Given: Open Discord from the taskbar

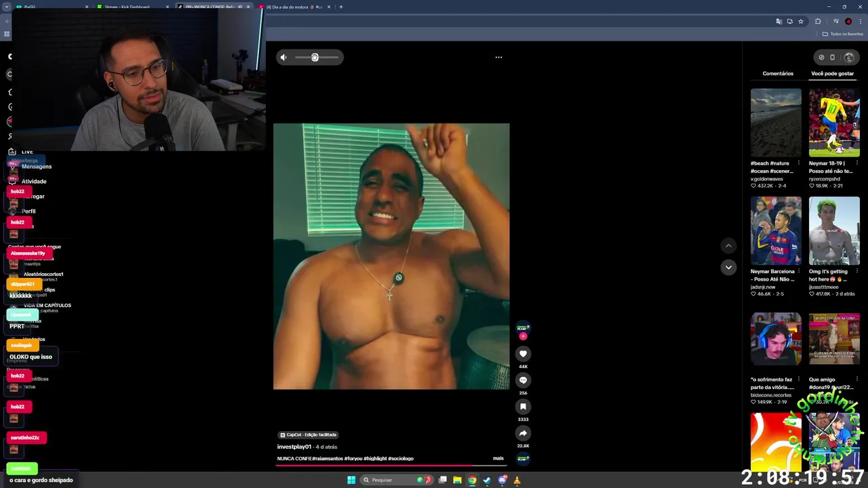Looking at the screenshot, I should [x=502, y=480].
